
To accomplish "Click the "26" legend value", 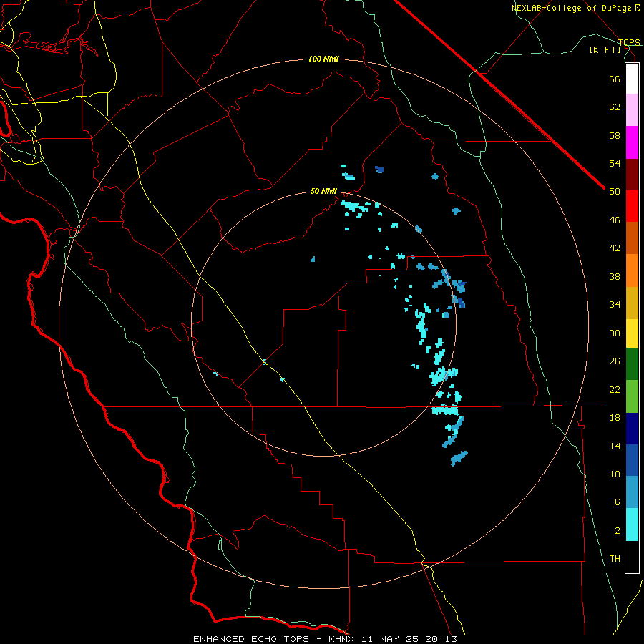I will [615, 361].
